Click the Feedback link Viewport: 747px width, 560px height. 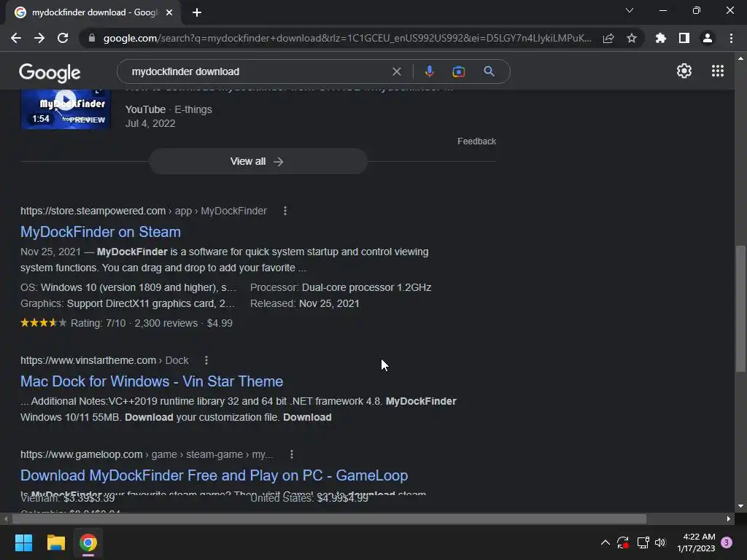click(476, 141)
